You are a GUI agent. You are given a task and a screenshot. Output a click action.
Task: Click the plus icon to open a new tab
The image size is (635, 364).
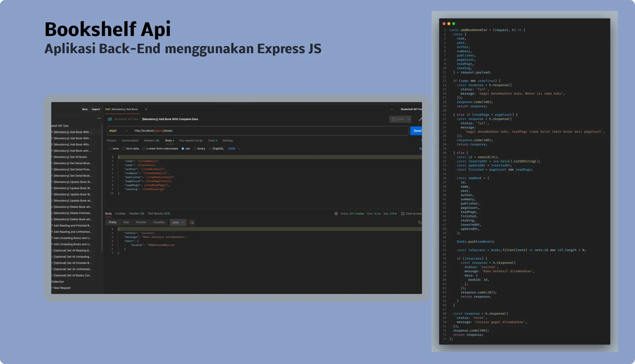click(146, 109)
